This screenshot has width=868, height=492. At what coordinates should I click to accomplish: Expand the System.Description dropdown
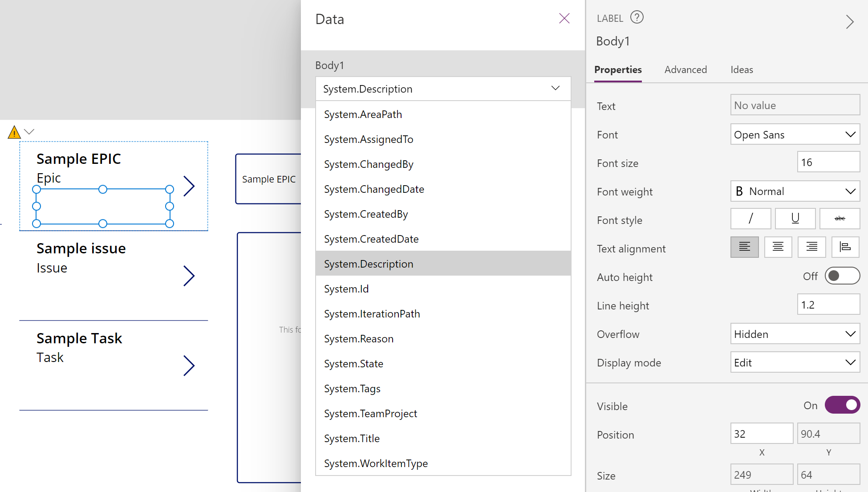pyautogui.click(x=554, y=89)
